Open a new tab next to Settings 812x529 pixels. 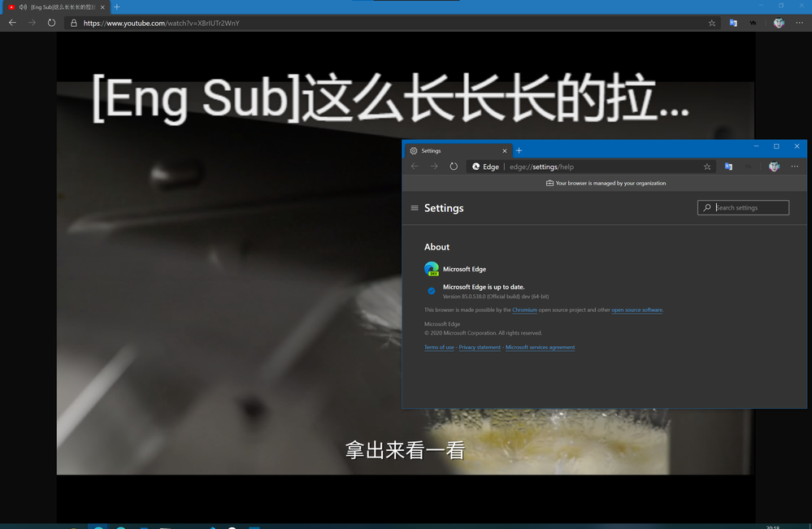[x=519, y=150]
